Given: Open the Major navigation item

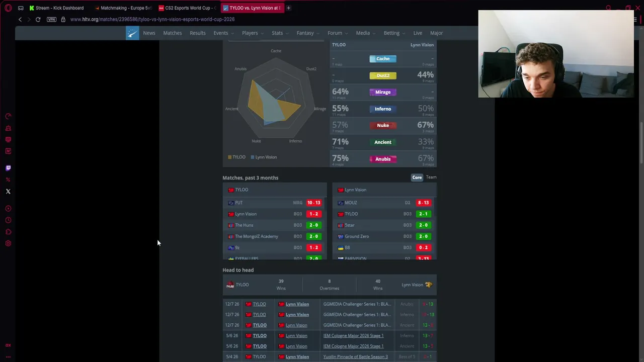Looking at the screenshot, I should click(436, 33).
